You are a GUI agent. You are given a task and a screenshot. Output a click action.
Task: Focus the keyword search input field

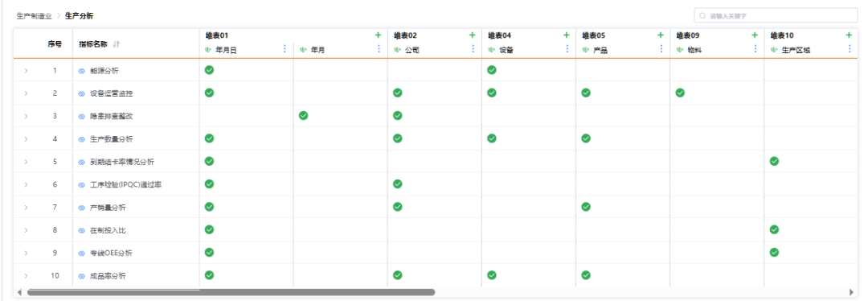click(x=776, y=15)
